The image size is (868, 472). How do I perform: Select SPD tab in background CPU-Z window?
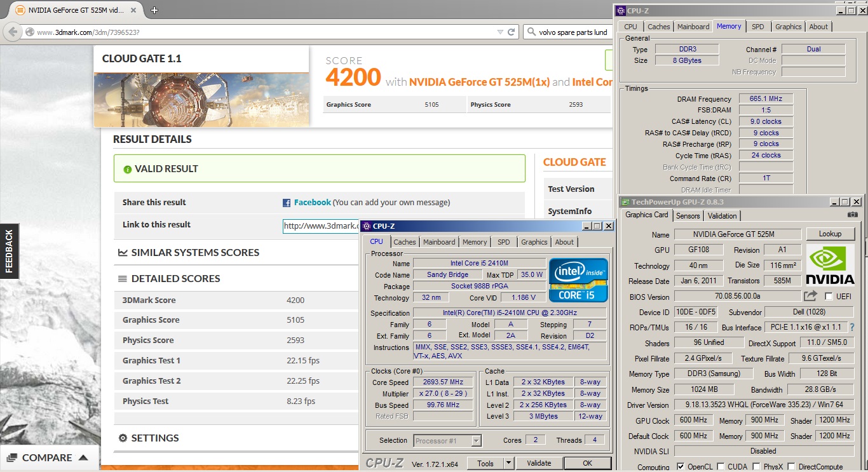(x=758, y=27)
